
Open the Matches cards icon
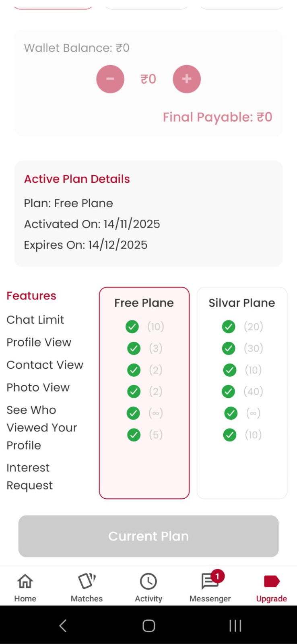coord(87,582)
